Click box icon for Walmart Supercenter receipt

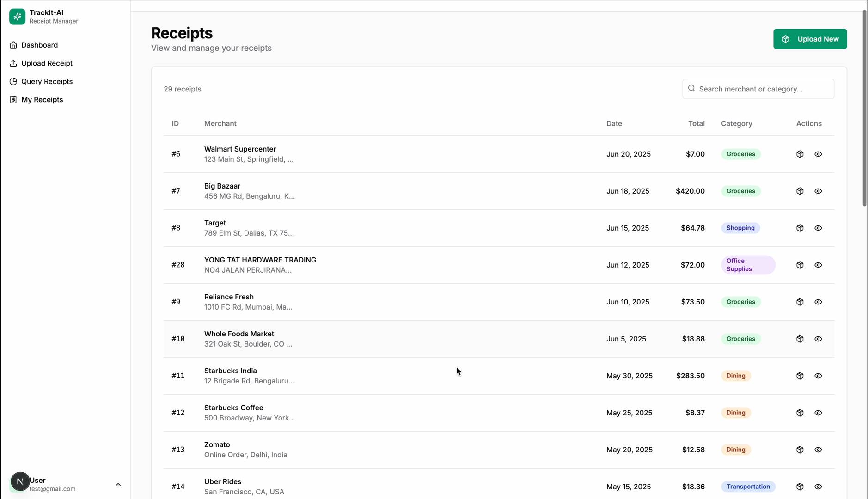800,154
